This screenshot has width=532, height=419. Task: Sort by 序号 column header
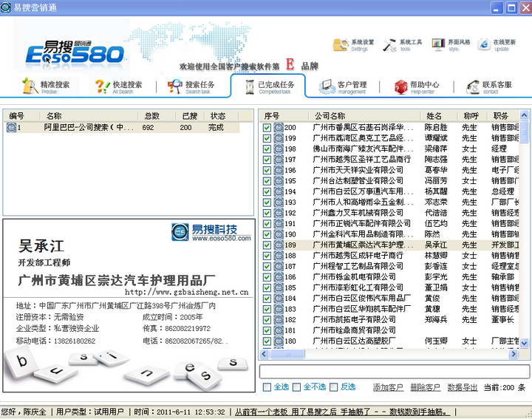coord(284,116)
